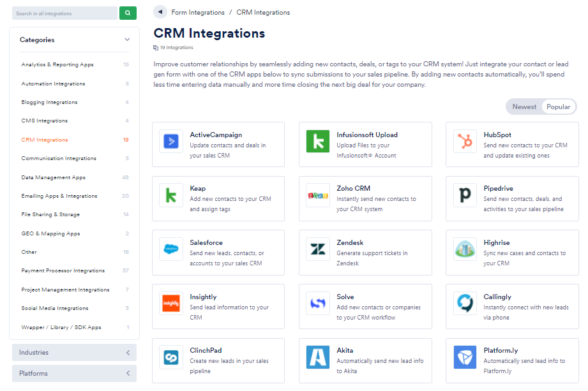Click the Zoho CRM logo
Screen dimensions: 588x391
tap(318, 195)
